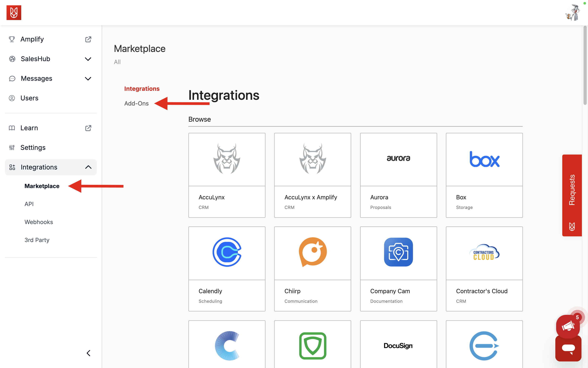Click the Integrations grid-plus icon
588x368 pixels.
click(x=12, y=167)
